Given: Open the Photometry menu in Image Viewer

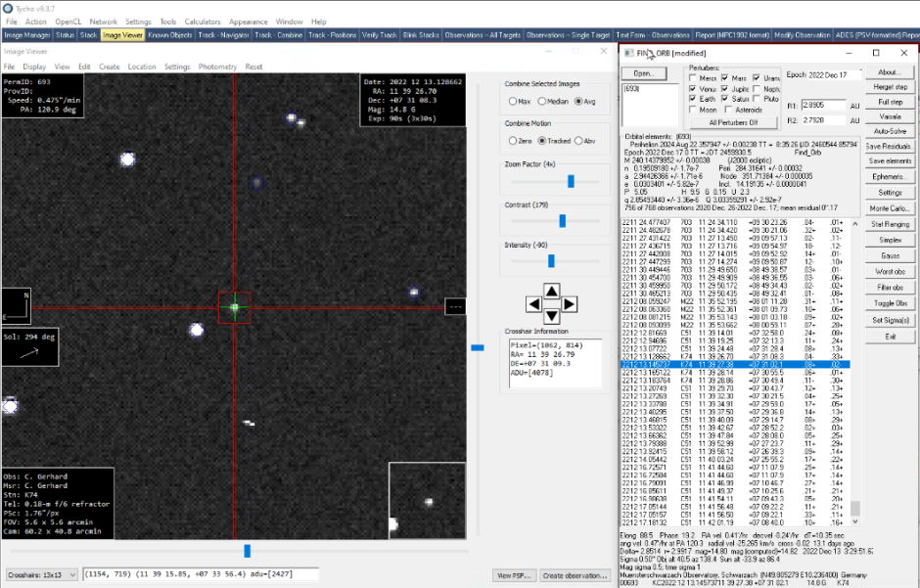Looking at the screenshot, I should point(217,67).
